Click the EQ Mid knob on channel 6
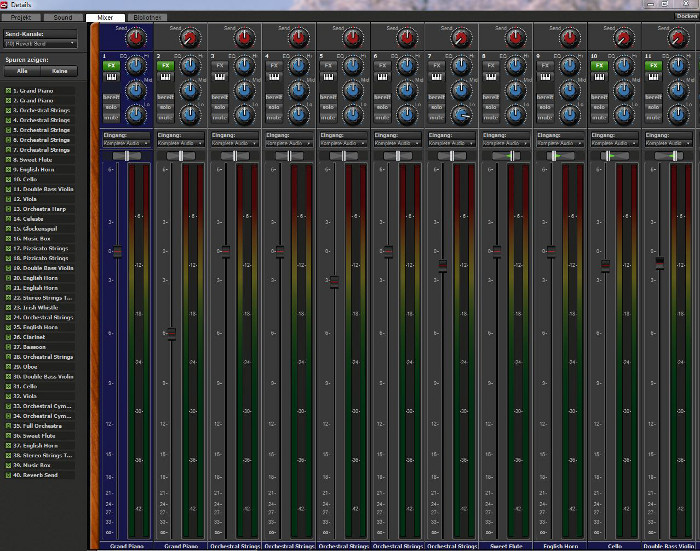 tap(407, 91)
